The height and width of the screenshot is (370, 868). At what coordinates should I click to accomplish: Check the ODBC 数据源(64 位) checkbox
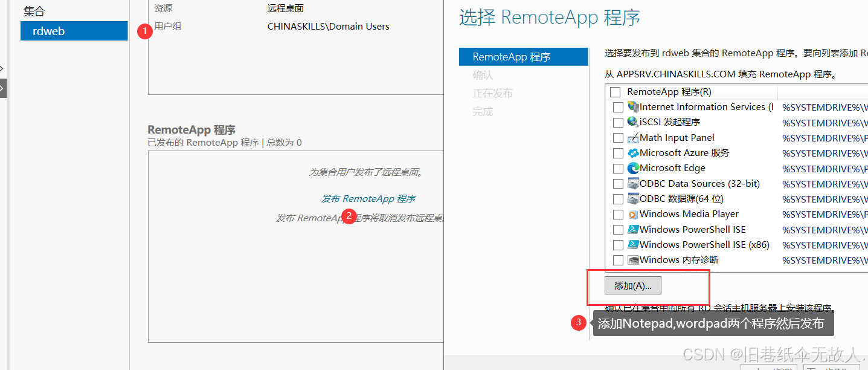(x=618, y=198)
